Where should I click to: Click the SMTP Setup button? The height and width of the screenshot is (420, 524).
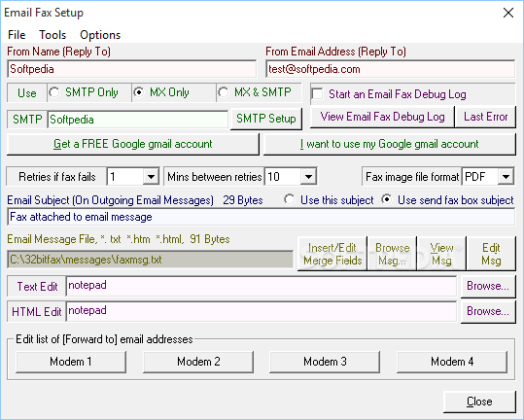(266, 119)
